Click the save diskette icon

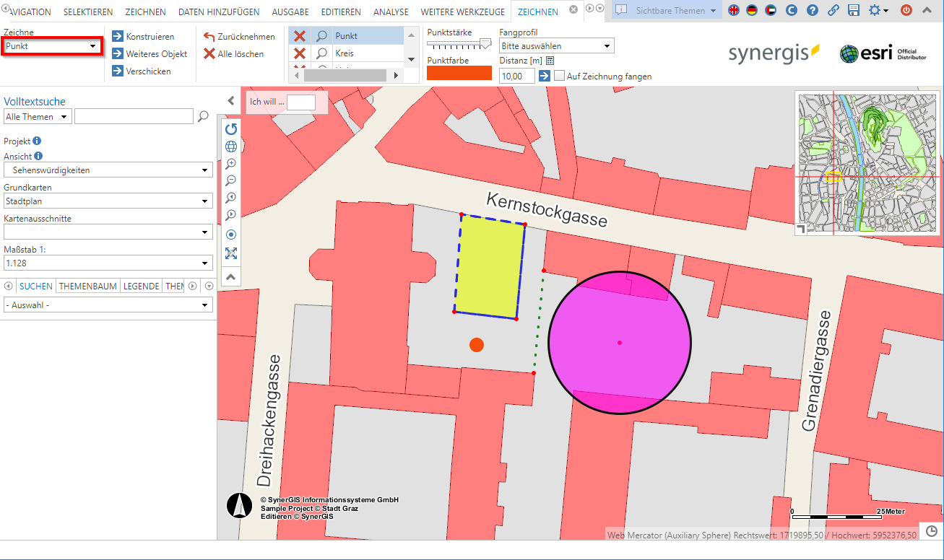(x=853, y=10)
